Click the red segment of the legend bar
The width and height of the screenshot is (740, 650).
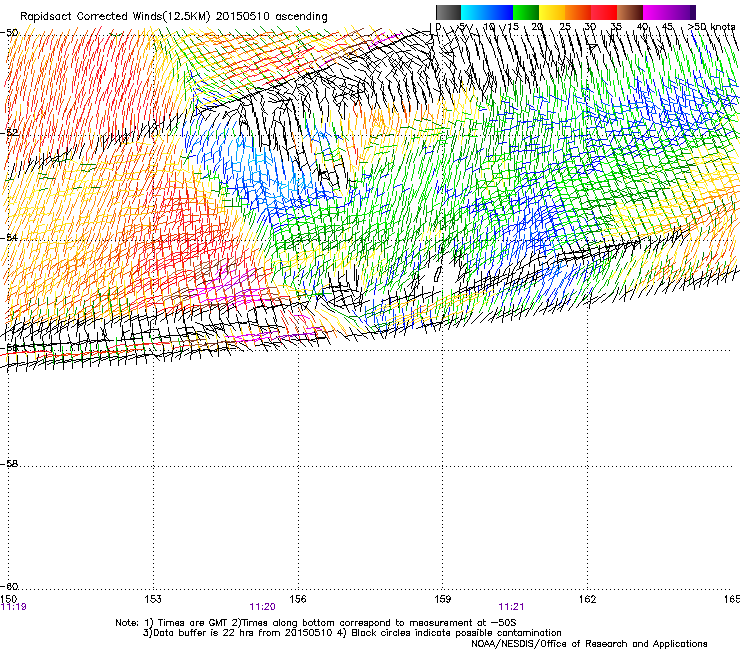point(604,12)
